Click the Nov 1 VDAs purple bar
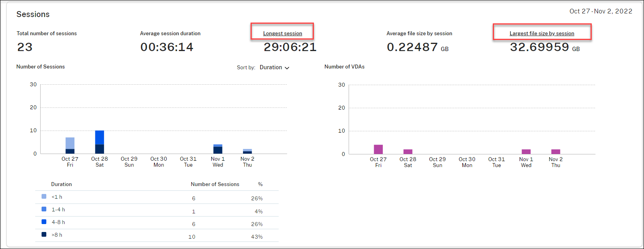This screenshot has height=249, width=644. (x=526, y=152)
